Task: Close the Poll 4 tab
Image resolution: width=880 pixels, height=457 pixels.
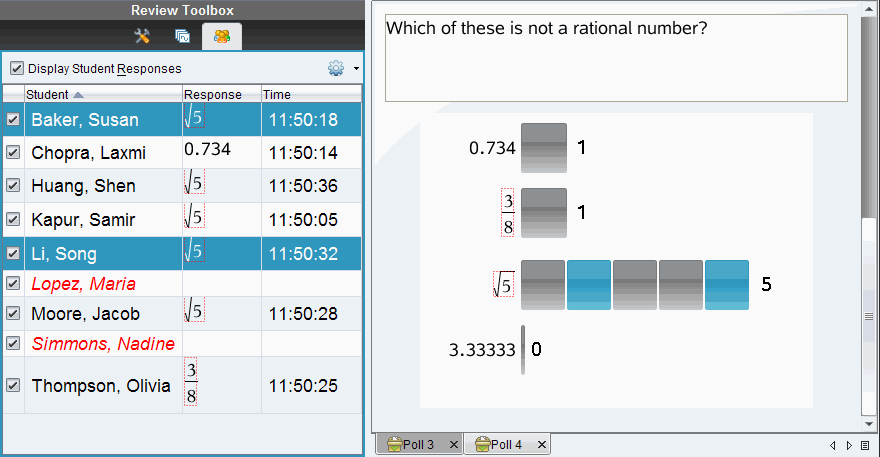Action: coord(541,444)
